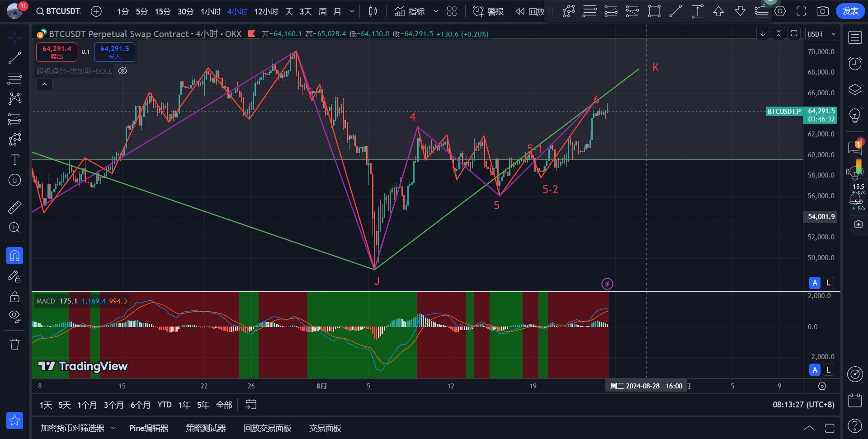Open the help center question icon
This screenshot has height=439, width=868.
pyautogui.click(x=855, y=425)
